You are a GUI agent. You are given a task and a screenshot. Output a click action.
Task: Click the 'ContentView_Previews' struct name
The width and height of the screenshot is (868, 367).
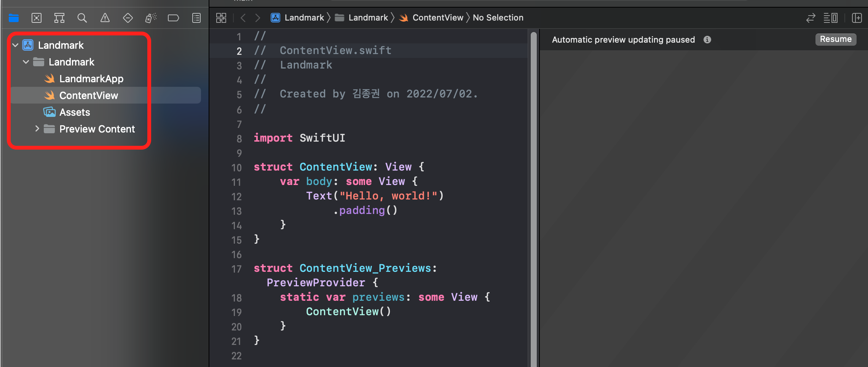365,268
